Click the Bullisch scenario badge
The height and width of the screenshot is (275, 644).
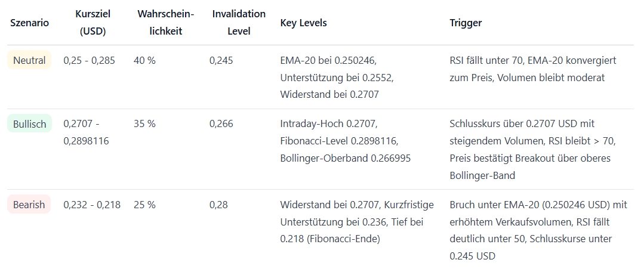pyautogui.click(x=29, y=124)
